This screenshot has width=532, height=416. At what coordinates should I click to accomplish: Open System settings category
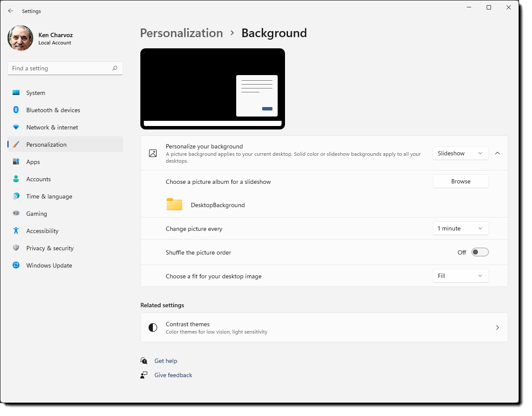coord(65,93)
